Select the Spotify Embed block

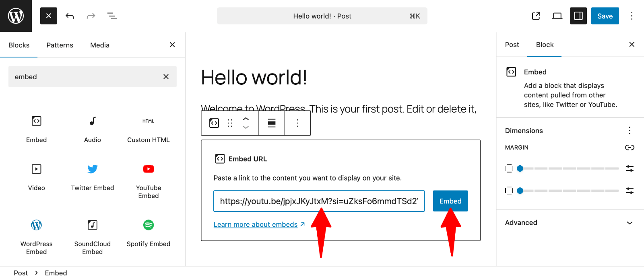[x=148, y=233]
